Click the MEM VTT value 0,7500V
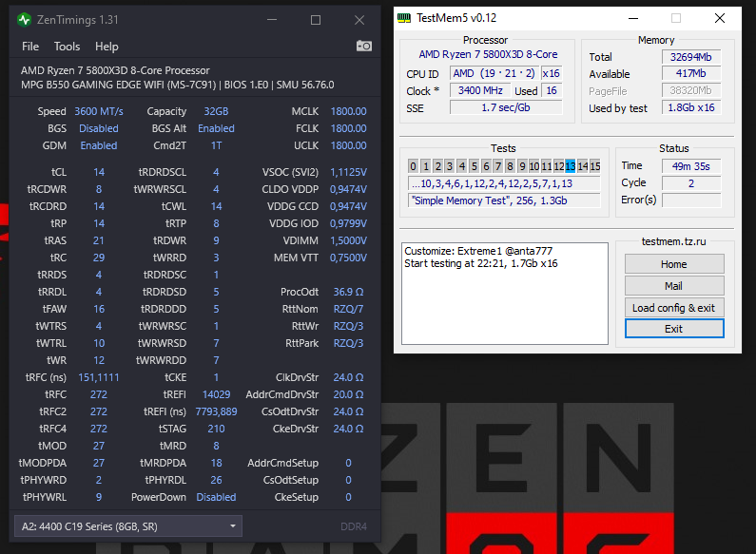 [x=348, y=258]
